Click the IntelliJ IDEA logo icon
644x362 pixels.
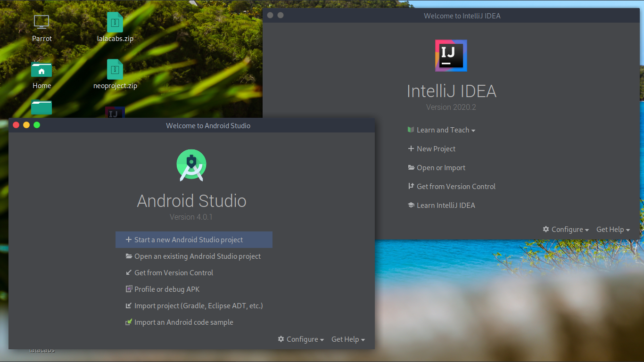pyautogui.click(x=451, y=56)
